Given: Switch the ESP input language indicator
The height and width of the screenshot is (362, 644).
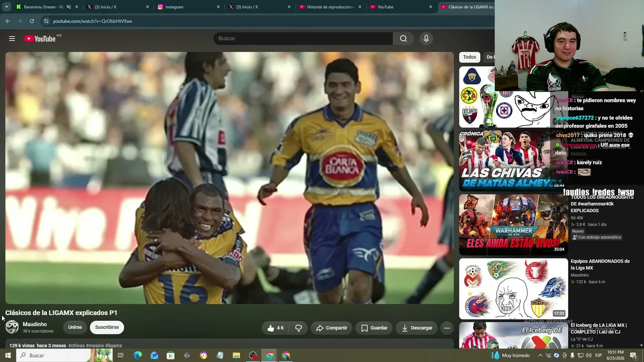Looking at the screenshot, I should pyautogui.click(x=599, y=355).
